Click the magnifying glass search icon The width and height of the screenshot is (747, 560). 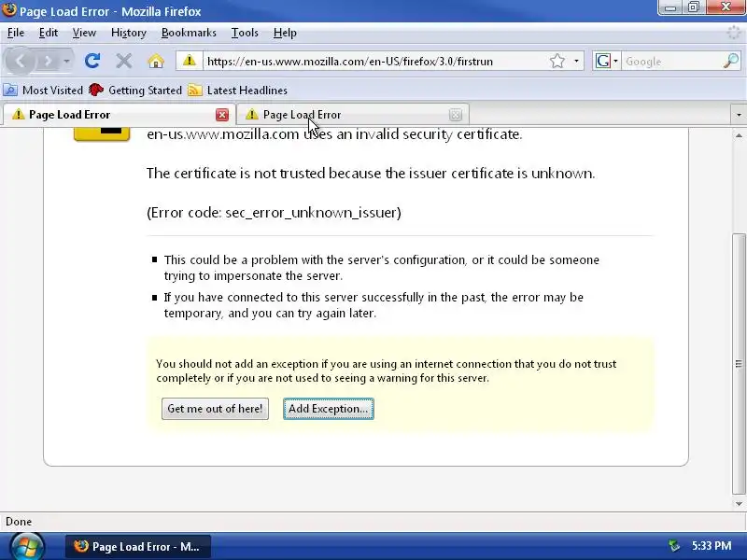pos(731,61)
